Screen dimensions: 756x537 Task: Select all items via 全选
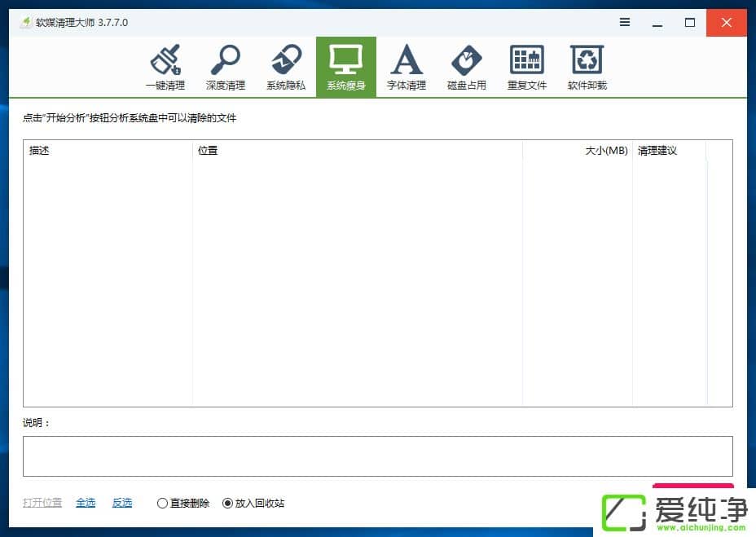point(86,503)
